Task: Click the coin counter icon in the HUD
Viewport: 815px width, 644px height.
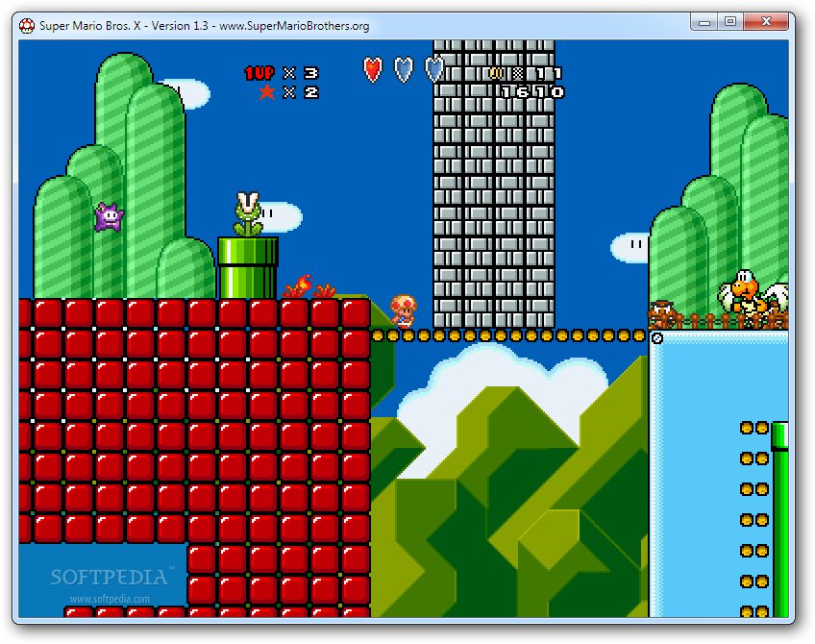Action: (496, 73)
